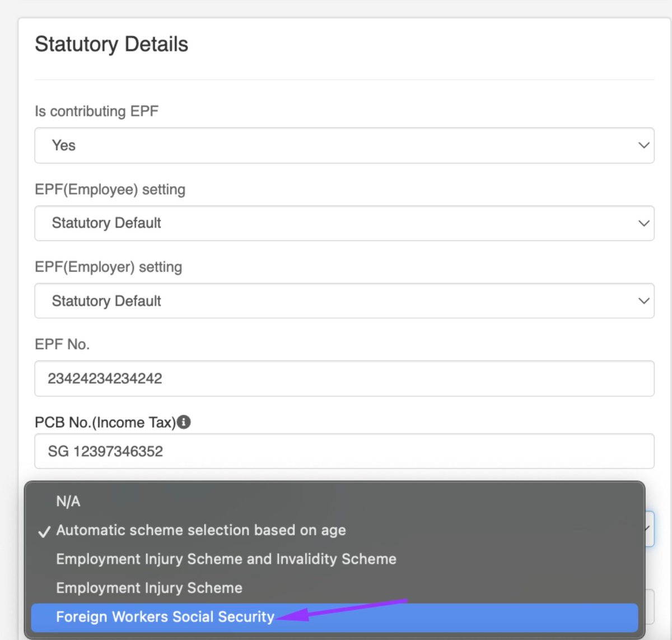Click the highlighted Foreign Workers Social Security row
The height and width of the screenshot is (640, 672).
click(165, 616)
